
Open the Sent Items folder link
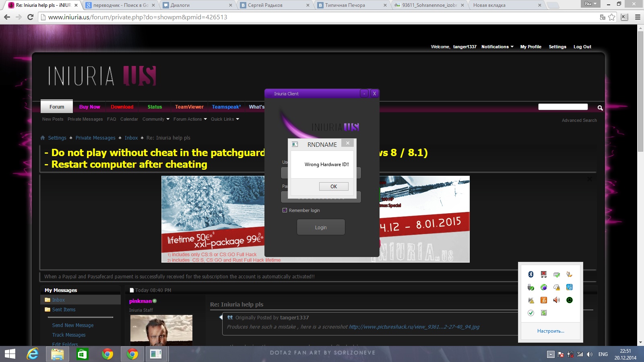pos(64,309)
